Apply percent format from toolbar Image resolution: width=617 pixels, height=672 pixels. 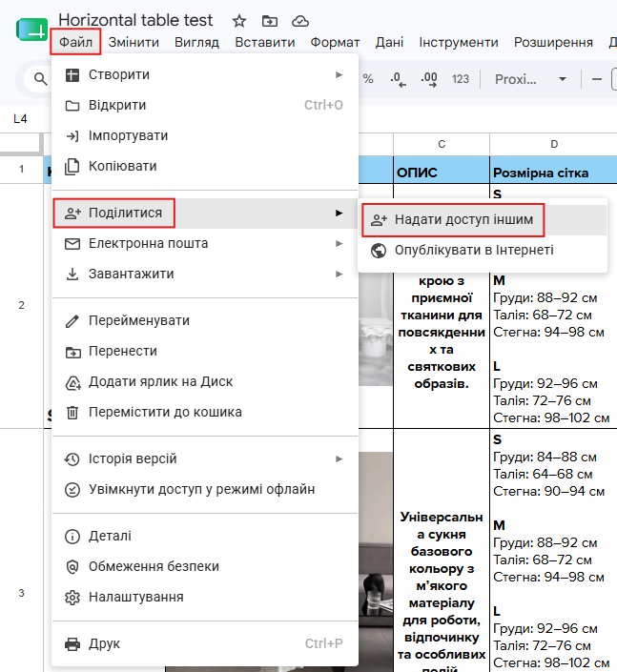point(368,79)
